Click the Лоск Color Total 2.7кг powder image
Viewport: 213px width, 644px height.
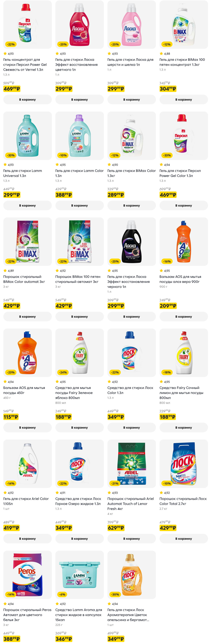click(x=183, y=463)
